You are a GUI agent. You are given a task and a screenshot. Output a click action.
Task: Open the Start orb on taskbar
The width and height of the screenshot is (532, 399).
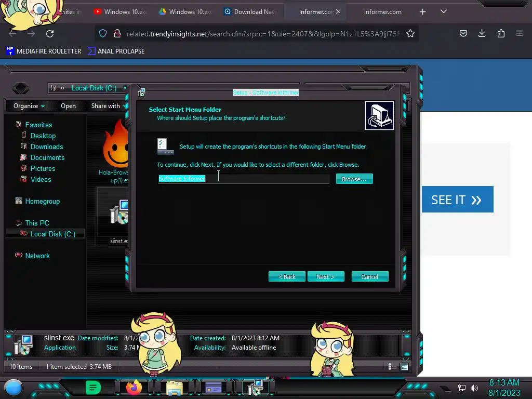(x=14, y=388)
